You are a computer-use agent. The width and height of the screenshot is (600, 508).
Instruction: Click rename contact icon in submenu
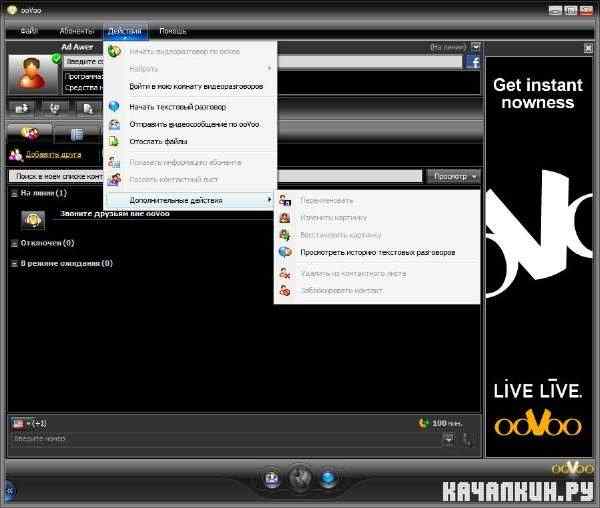pyautogui.click(x=285, y=200)
